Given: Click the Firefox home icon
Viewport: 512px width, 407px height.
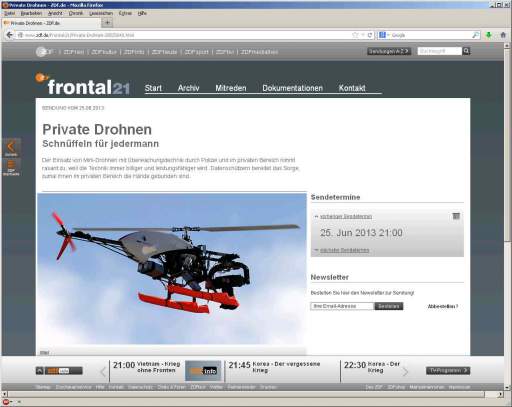Looking at the screenshot, I should pos(503,35).
